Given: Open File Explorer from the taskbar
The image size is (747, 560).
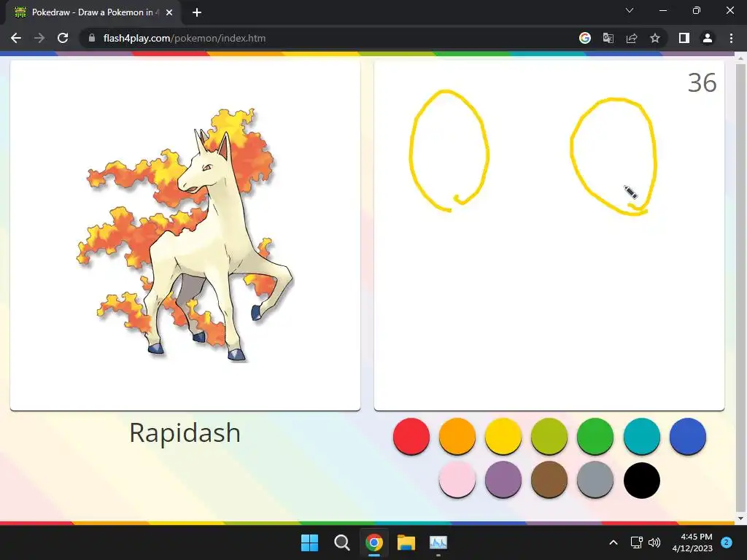Looking at the screenshot, I should [406, 542].
